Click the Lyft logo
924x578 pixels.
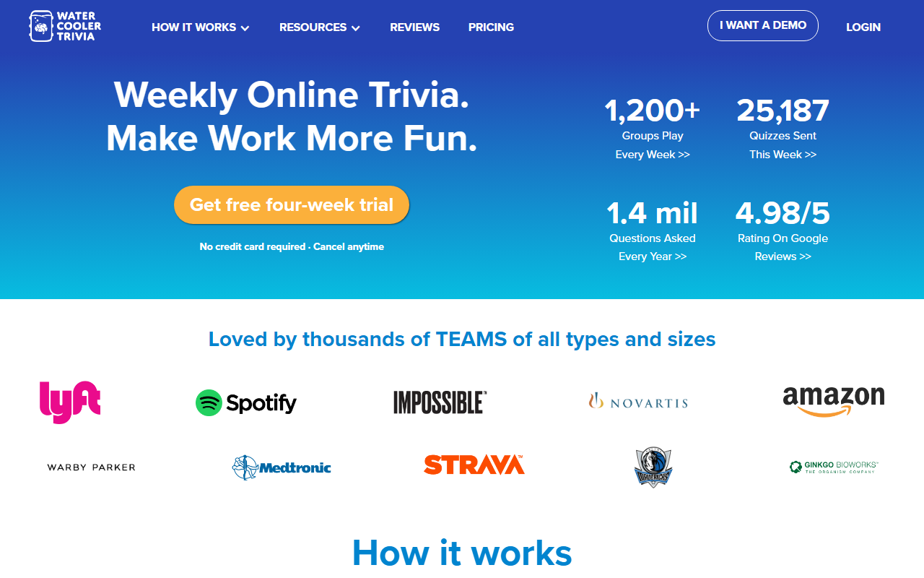[x=70, y=402]
